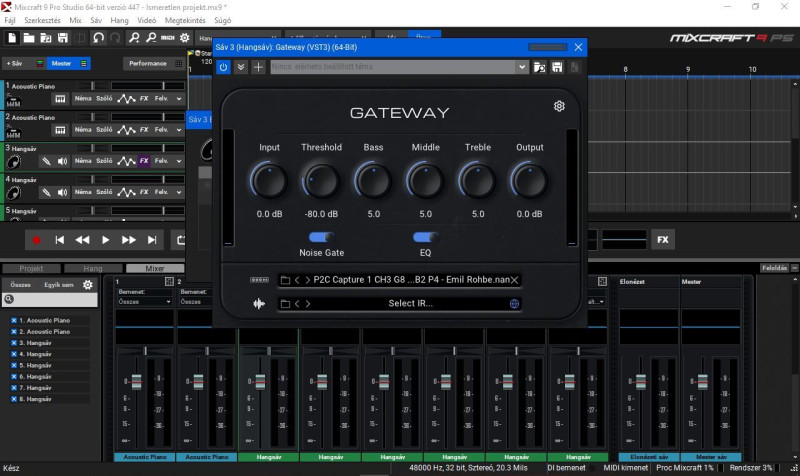Screen dimensions: 800x476
Task: Open the plugin preset dropdown
Action: pyautogui.click(x=521, y=67)
